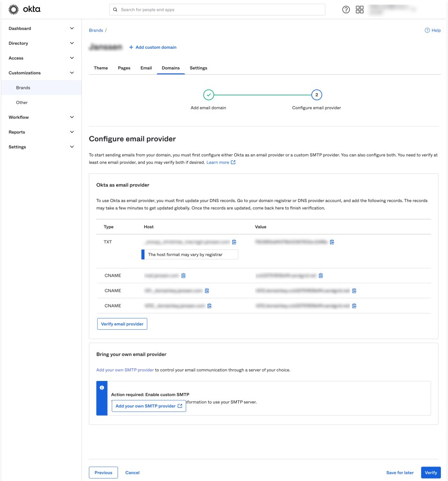Click Save for later
448x481 pixels.
400,473
